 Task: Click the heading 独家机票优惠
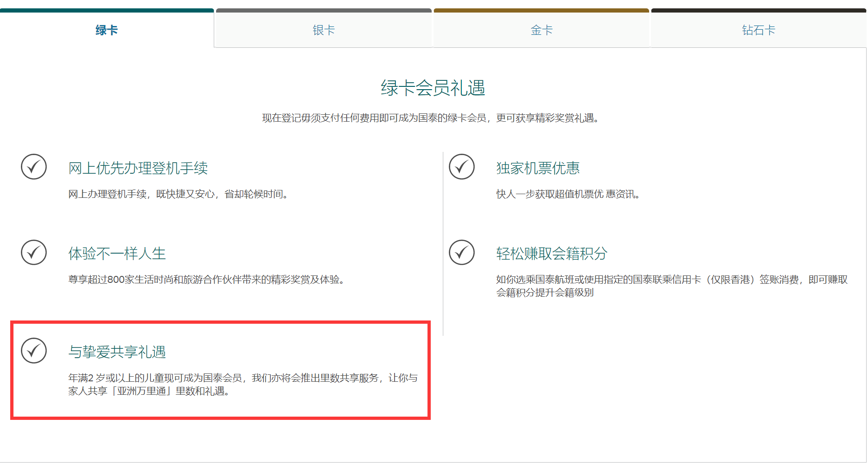click(x=538, y=168)
